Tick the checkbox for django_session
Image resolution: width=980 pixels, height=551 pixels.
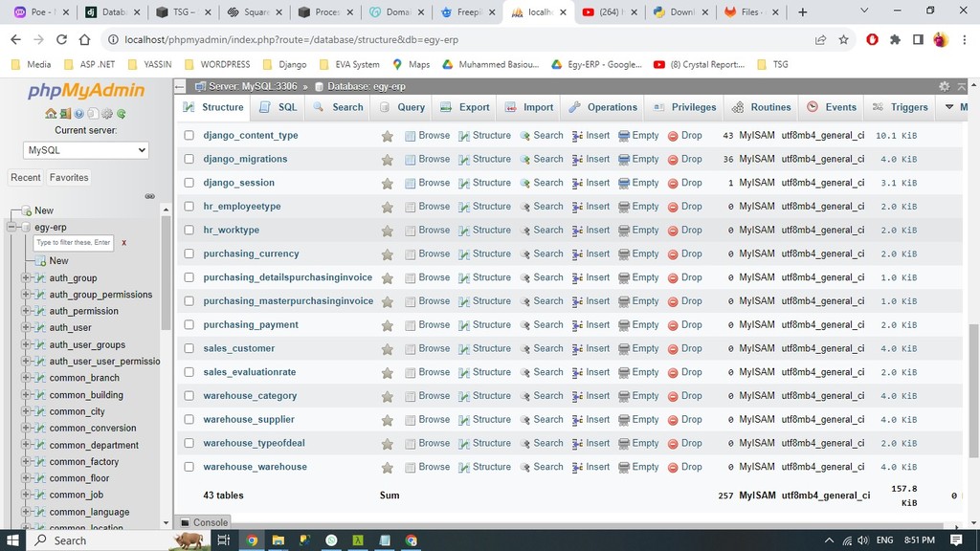point(189,183)
